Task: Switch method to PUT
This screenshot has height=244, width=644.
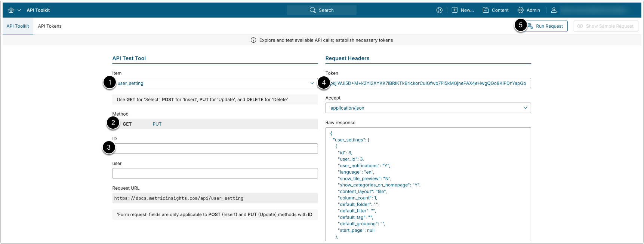Action: click(157, 124)
